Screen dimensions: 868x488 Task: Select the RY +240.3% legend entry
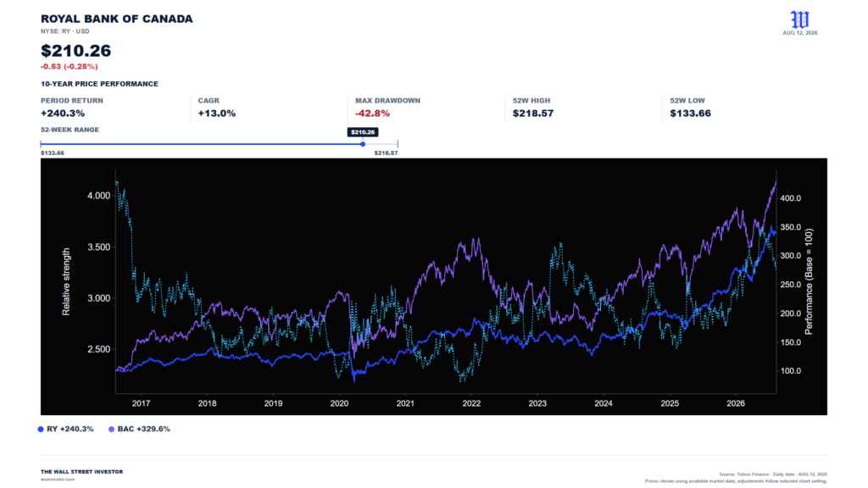coord(66,430)
